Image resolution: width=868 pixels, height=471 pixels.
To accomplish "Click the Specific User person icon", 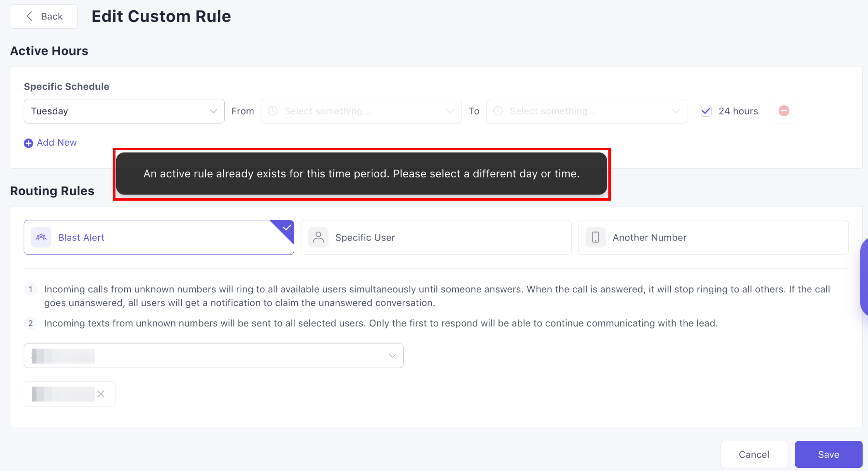I will coord(318,237).
